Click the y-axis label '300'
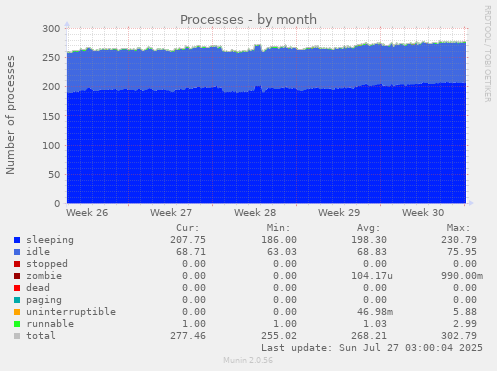 (x=51, y=29)
